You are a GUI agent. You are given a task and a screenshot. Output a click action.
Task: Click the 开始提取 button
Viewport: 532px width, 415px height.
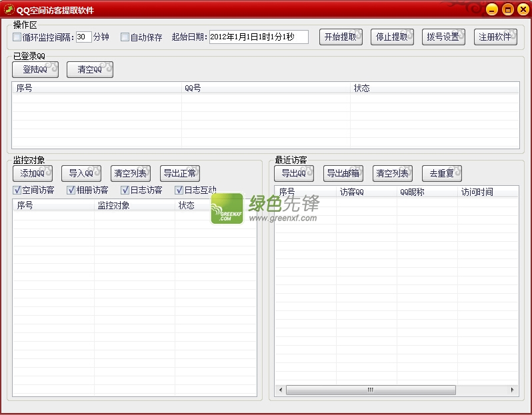click(x=341, y=37)
